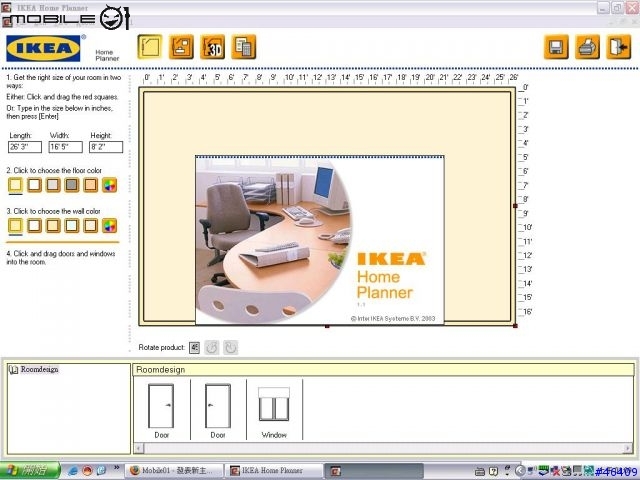Open the product list calculator icon
This screenshot has width=640, height=480.
pos(244,47)
